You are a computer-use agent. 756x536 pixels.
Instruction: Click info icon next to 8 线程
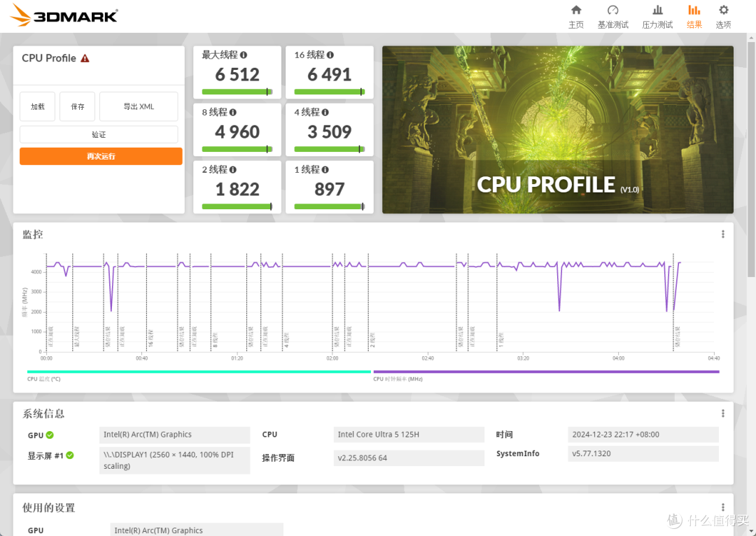[233, 113]
